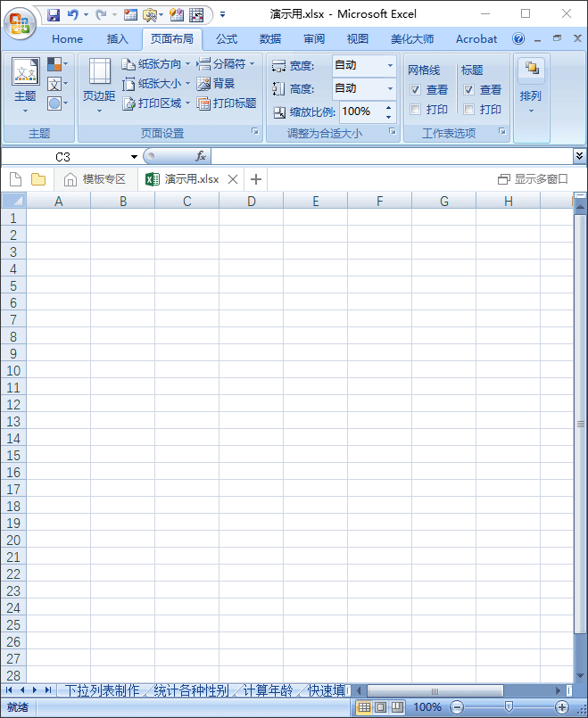Screen dimensions: 588x718
Task: Go to first sheet navigation arrow
Action: pyautogui.click(x=9, y=690)
